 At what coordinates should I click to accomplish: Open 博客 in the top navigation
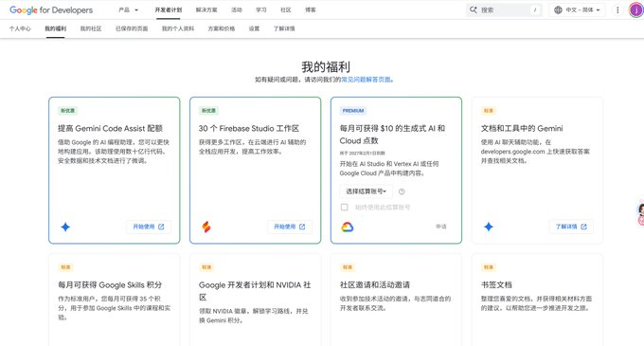click(311, 9)
